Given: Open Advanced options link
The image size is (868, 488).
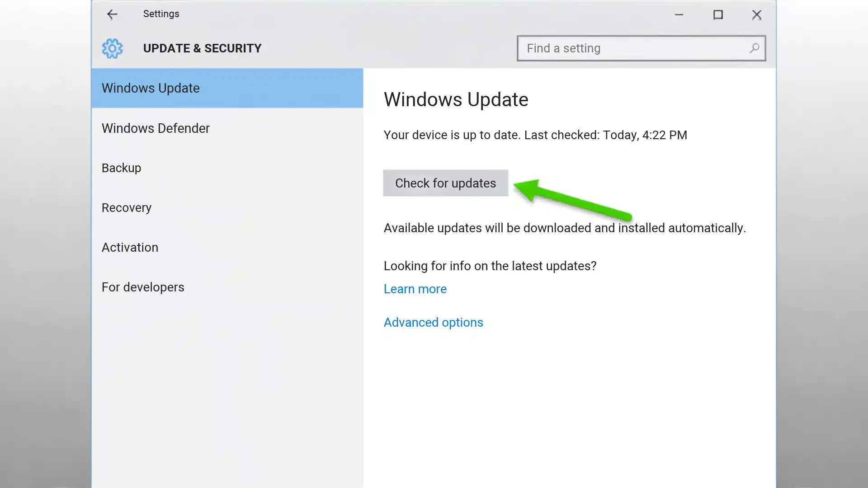Looking at the screenshot, I should (x=433, y=323).
